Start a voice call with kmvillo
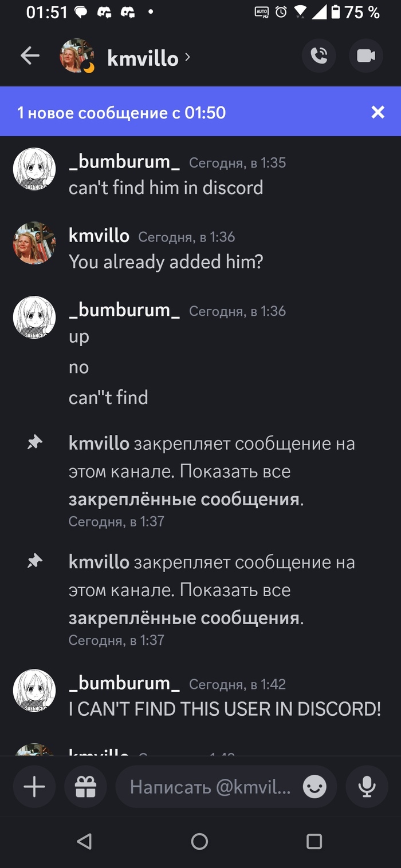Viewport: 401px width, 868px height. [x=319, y=56]
